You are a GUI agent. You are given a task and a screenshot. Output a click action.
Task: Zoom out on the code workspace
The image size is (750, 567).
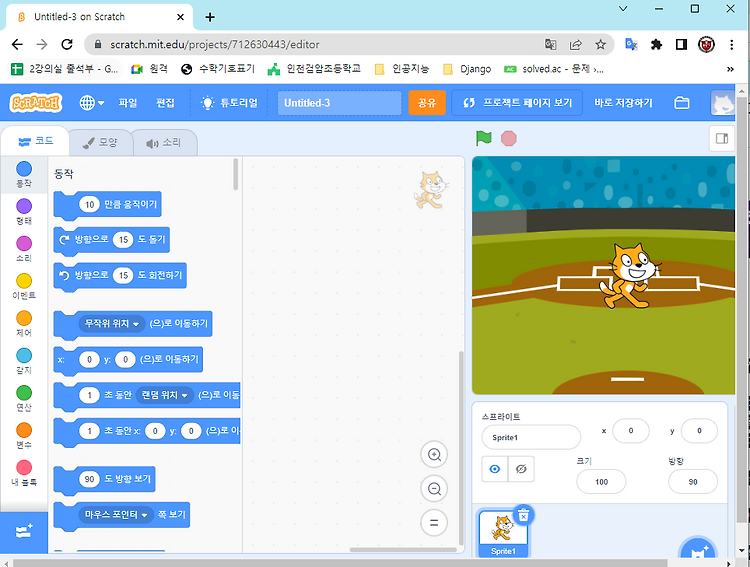(434, 489)
